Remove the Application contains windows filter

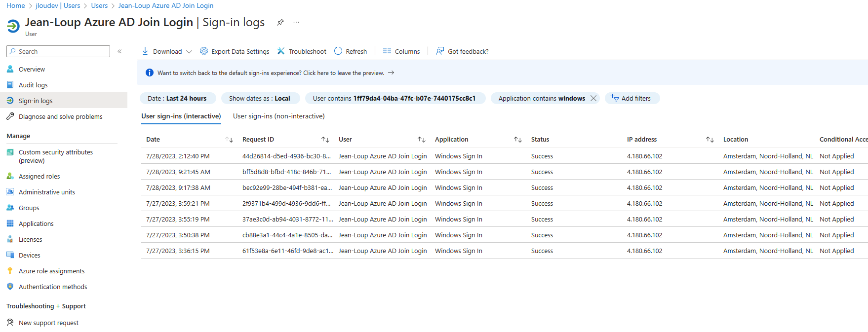[x=593, y=98]
